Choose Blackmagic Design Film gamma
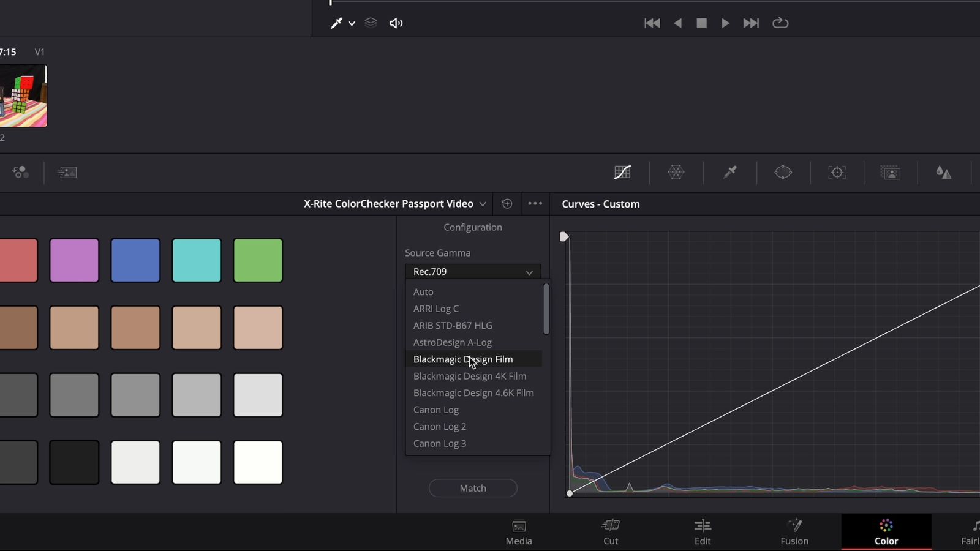The width and height of the screenshot is (980, 551). click(x=473, y=359)
